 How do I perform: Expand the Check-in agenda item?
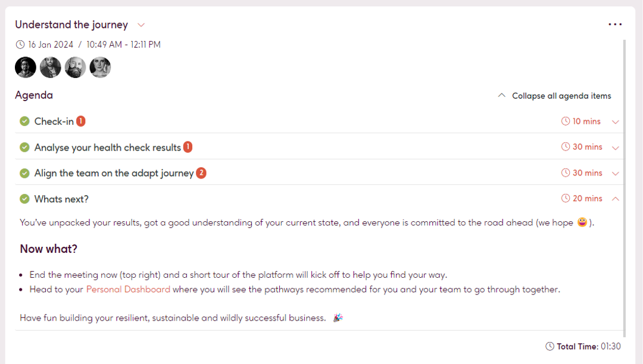point(616,121)
